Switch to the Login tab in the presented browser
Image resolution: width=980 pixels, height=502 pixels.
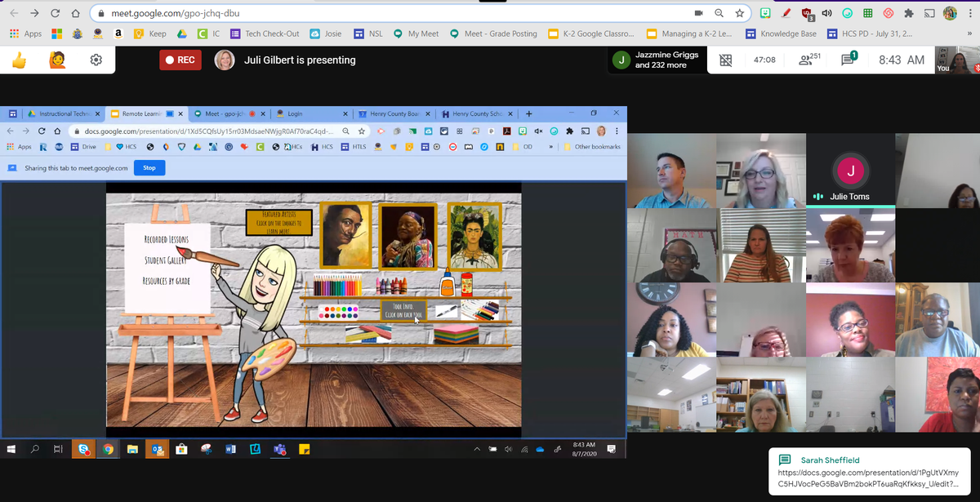tap(312, 113)
